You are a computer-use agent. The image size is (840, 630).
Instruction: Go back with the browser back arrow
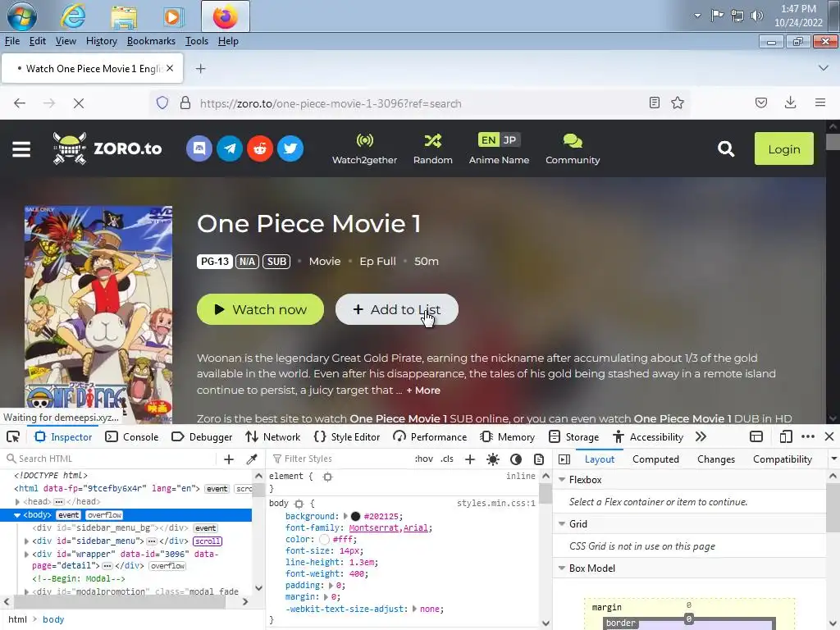click(x=20, y=103)
